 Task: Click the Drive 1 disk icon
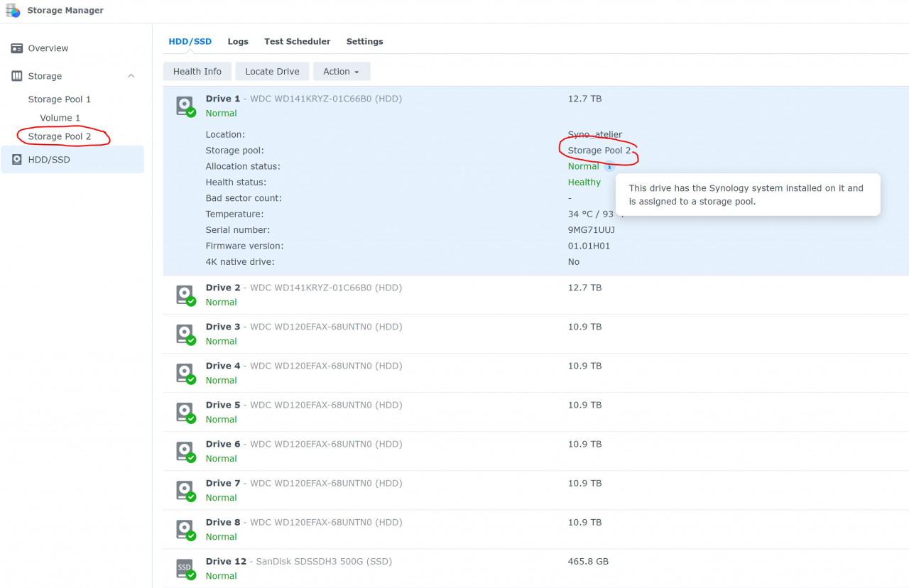(x=185, y=106)
